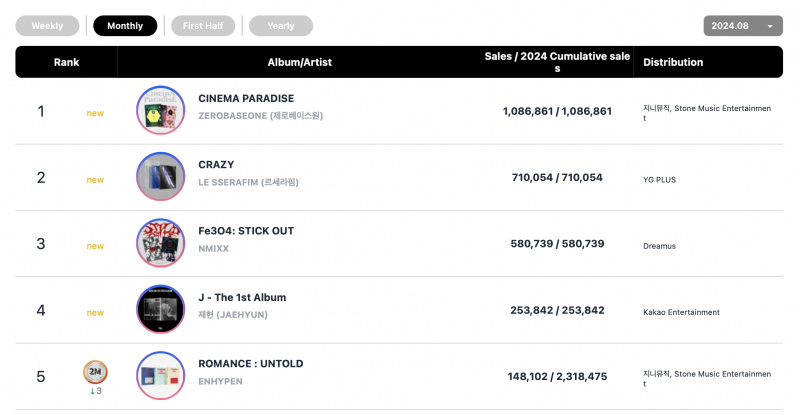
Task: Open ZEROBASEONE artist name link
Action: point(260,116)
